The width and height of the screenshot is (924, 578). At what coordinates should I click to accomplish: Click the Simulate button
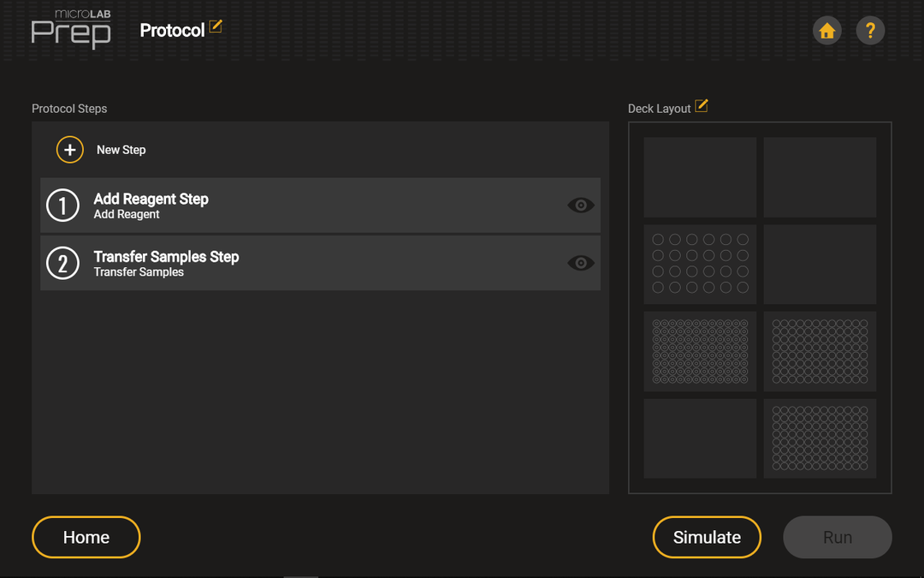click(x=707, y=537)
